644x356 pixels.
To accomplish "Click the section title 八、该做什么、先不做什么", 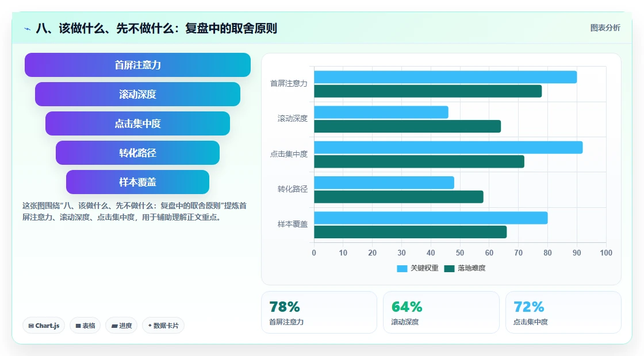I will pyautogui.click(x=156, y=28).
